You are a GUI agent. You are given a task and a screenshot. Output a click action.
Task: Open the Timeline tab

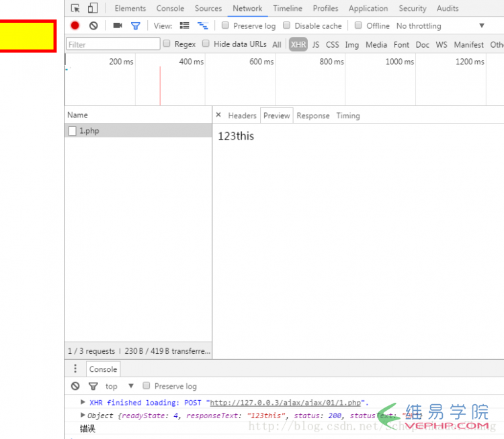[288, 8]
